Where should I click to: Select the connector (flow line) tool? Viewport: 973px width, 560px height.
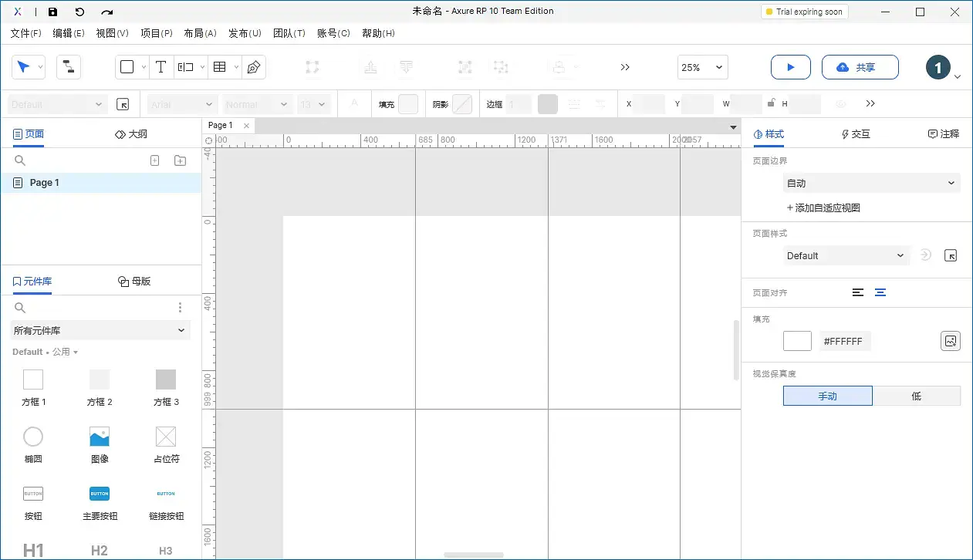(69, 67)
